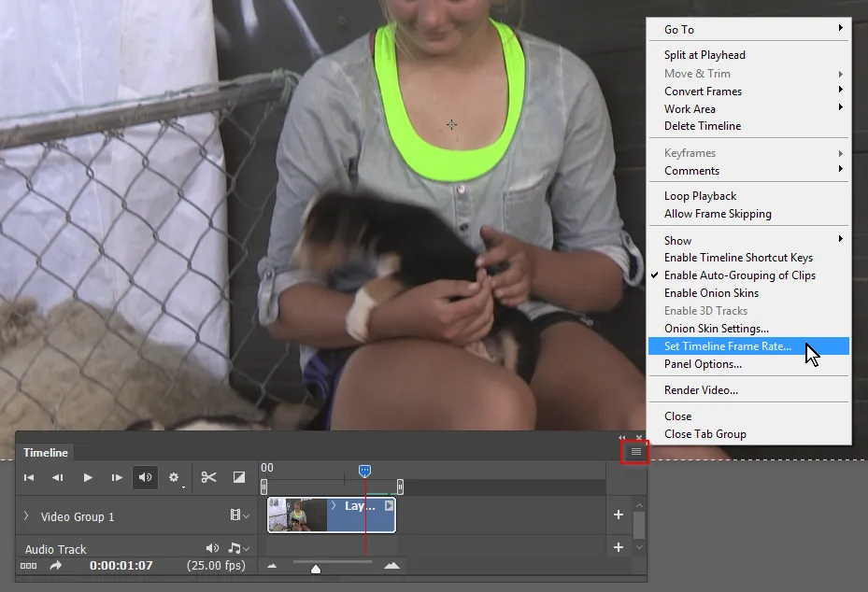868x592 pixels.
Task: Open the timeline settings gear
Action: tap(174, 477)
